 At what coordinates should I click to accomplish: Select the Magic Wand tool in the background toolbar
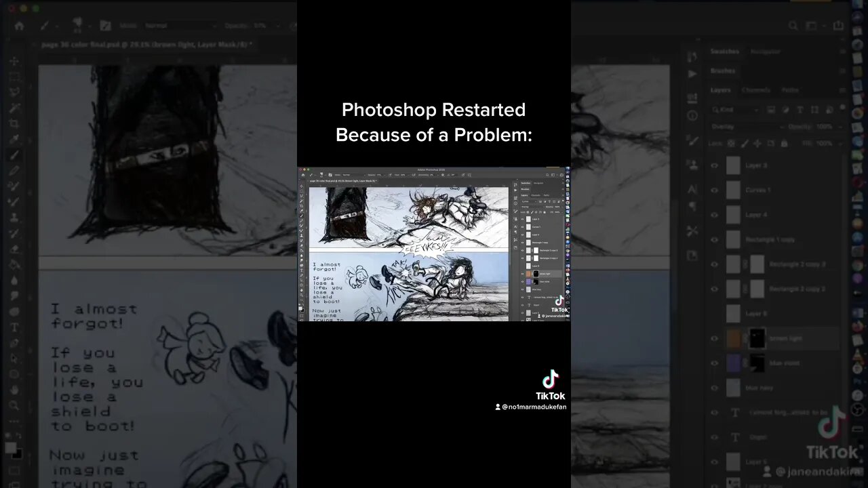[14, 108]
